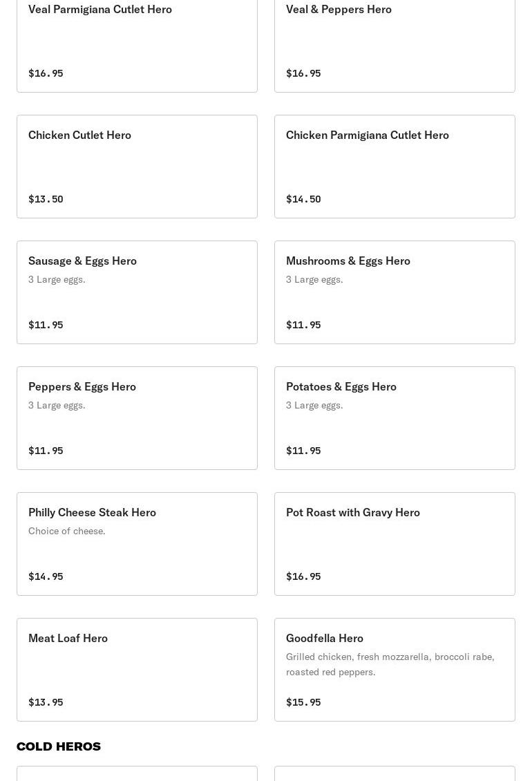Screen dimensions: 532x781
Task: Click the $13.50 Chicken Cutlet price
Action: (46, 199)
